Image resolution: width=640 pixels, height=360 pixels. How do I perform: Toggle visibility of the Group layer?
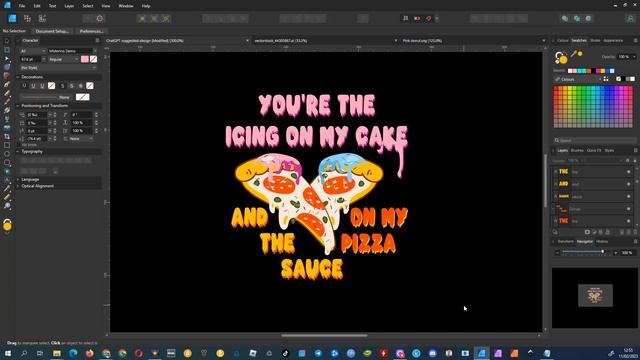coord(629,209)
